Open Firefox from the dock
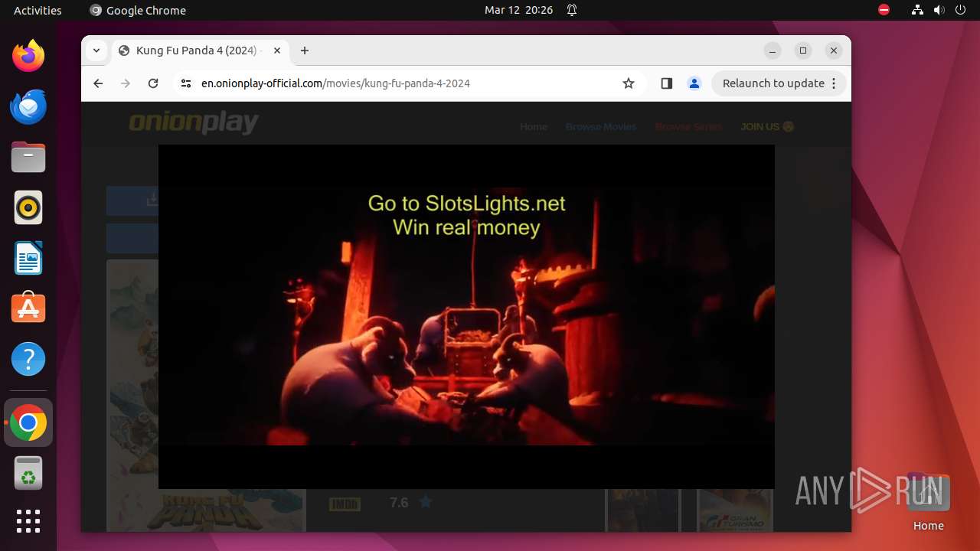 tap(28, 56)
